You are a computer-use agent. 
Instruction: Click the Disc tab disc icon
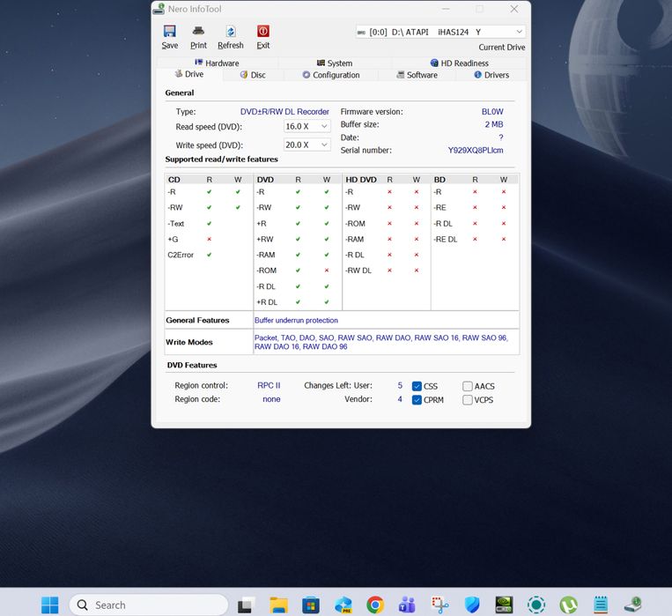244,75
